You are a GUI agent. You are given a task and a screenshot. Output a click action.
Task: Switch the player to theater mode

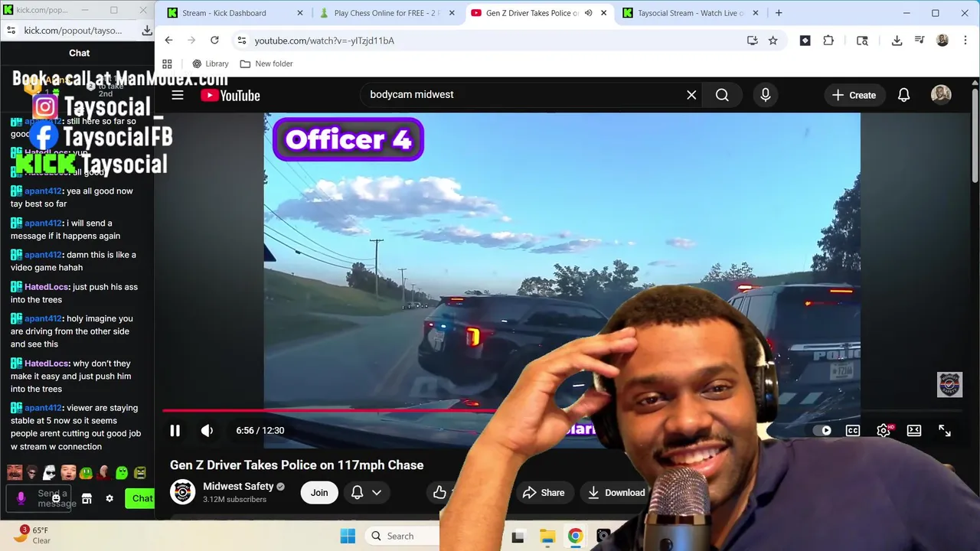914,431
